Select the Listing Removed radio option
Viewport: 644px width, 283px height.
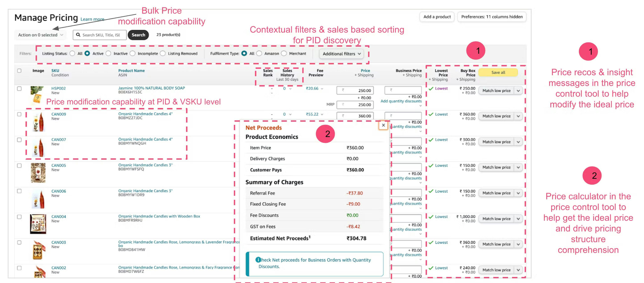(163, 53)
